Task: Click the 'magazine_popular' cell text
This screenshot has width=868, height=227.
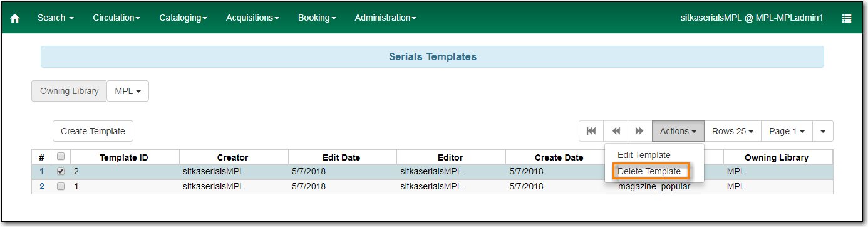Action: pos(654,186)
